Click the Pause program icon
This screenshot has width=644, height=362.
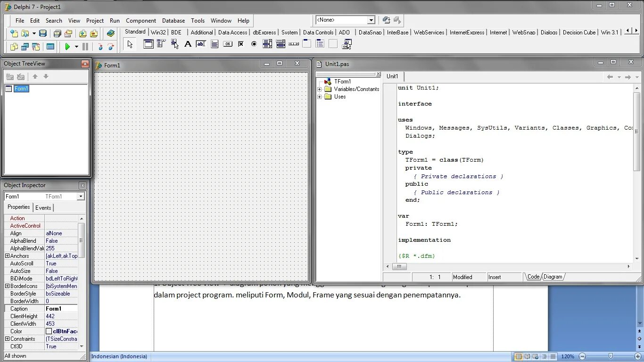click(85, 47)
